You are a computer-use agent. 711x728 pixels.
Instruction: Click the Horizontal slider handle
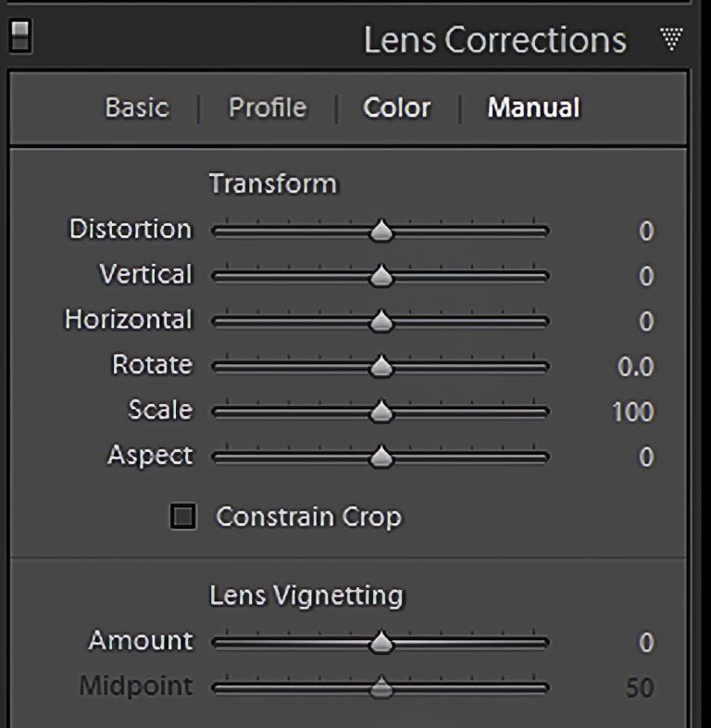[x=381, y=320]
